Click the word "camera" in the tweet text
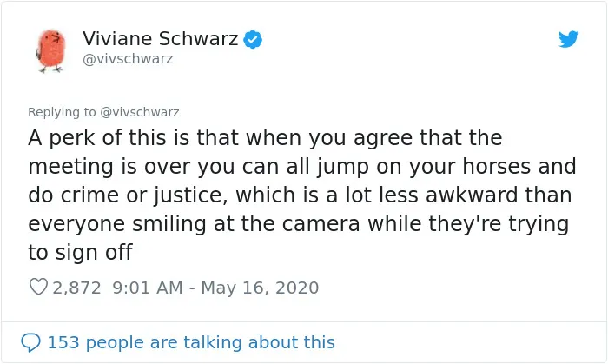The image size is (608, 364). (x=321, y=223)
